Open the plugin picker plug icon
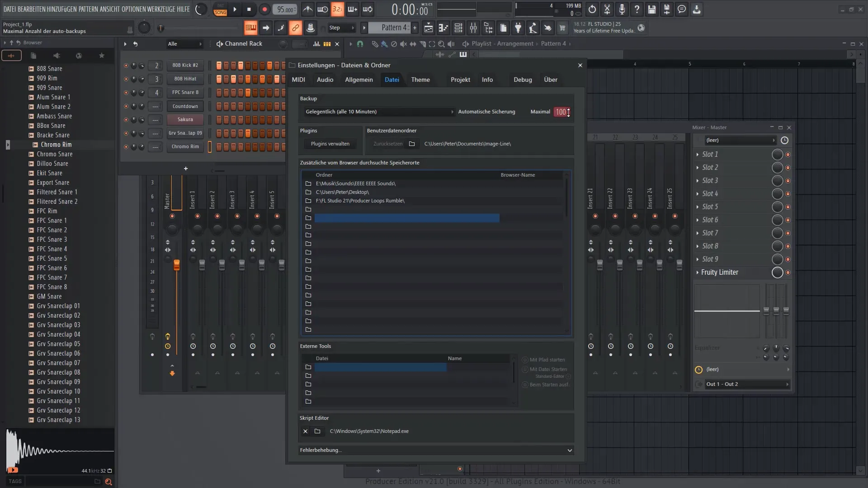 [518, 28]
